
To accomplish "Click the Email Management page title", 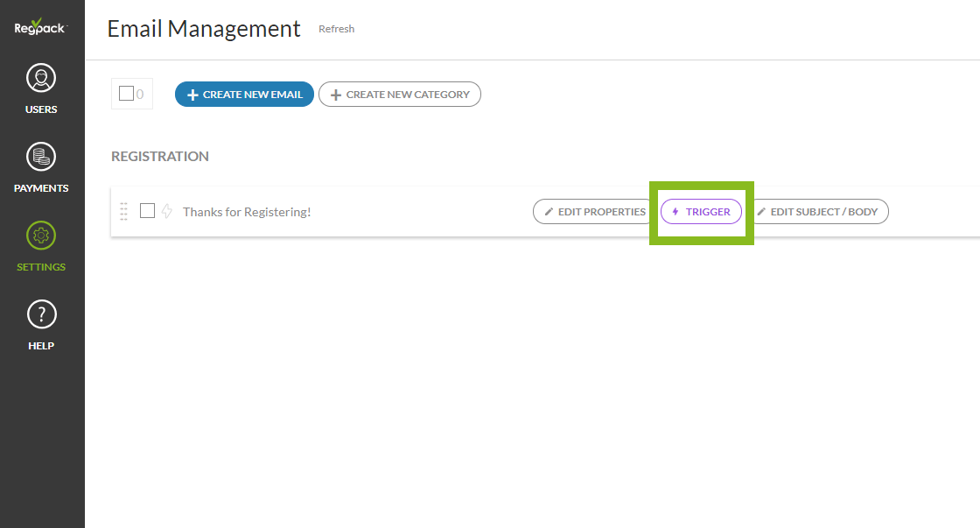I will click(204, 29).
